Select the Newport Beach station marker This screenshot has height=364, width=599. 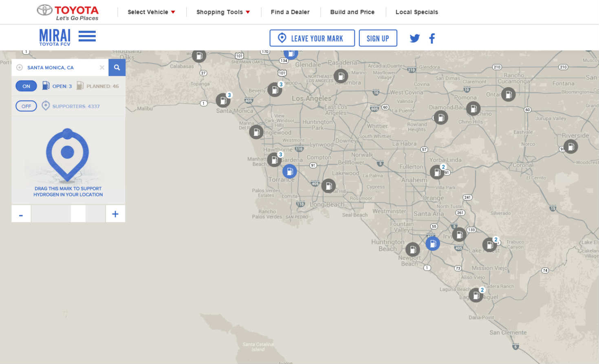413,249
